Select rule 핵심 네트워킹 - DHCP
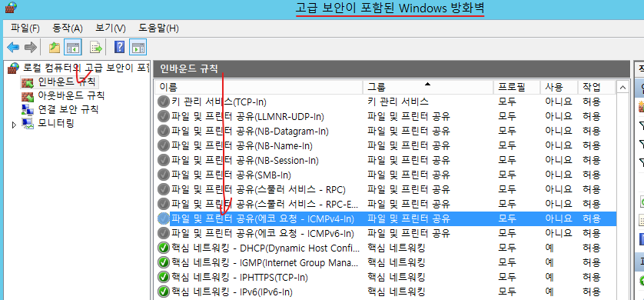 point(265,248)
